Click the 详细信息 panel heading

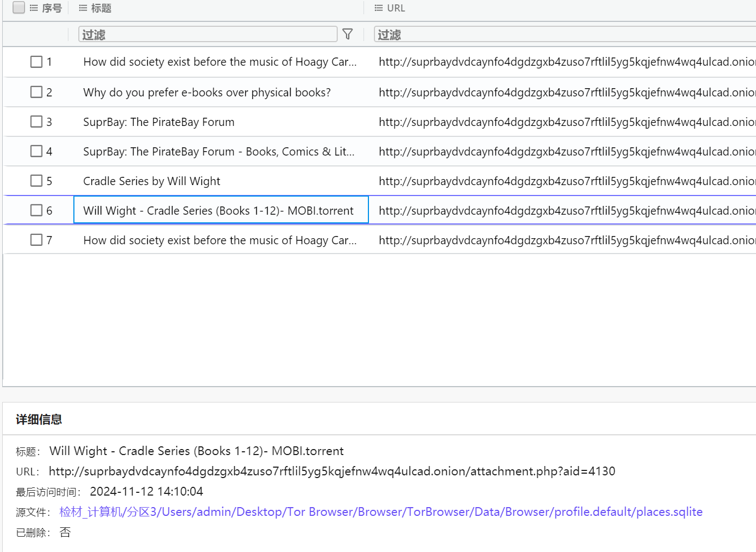[39, 419]
